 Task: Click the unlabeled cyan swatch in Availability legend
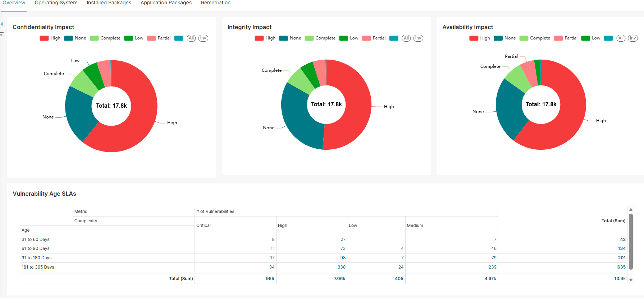pyautogui.click(x=608, y=38)
